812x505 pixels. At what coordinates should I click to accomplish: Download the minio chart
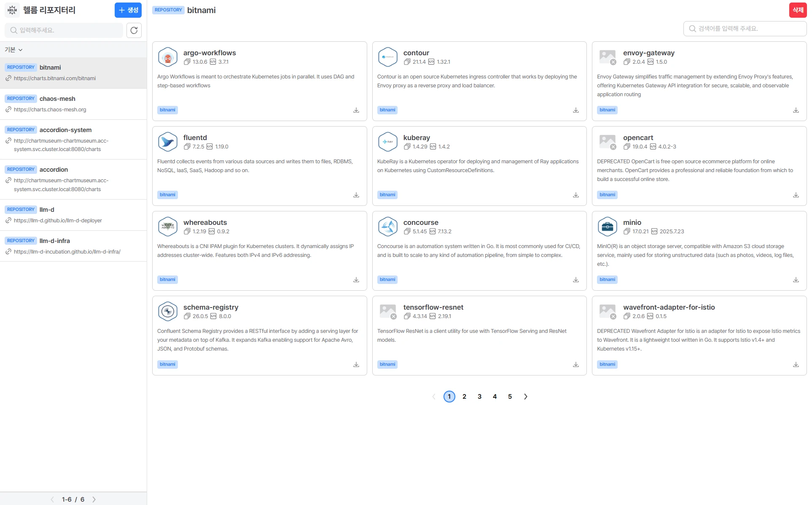[796, 280]
